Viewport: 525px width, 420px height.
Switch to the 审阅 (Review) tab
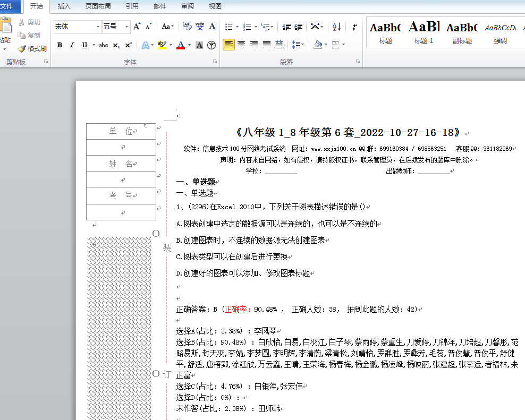point(188,6)
